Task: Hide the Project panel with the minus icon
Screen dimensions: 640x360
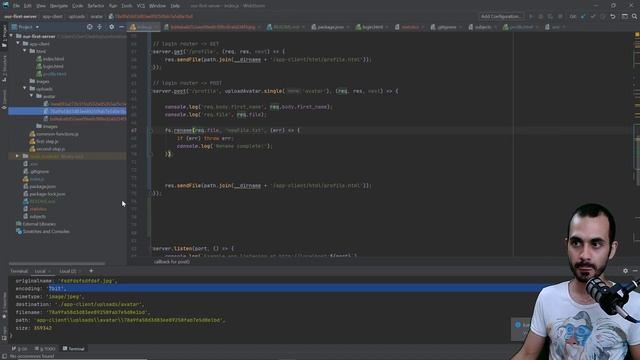Action: click(x=122, y=27)
